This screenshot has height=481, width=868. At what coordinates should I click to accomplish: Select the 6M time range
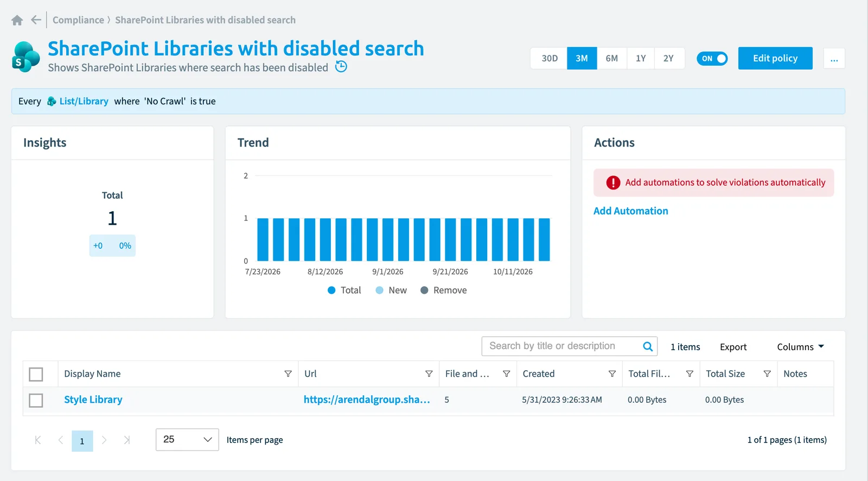(x=612, y=59)
